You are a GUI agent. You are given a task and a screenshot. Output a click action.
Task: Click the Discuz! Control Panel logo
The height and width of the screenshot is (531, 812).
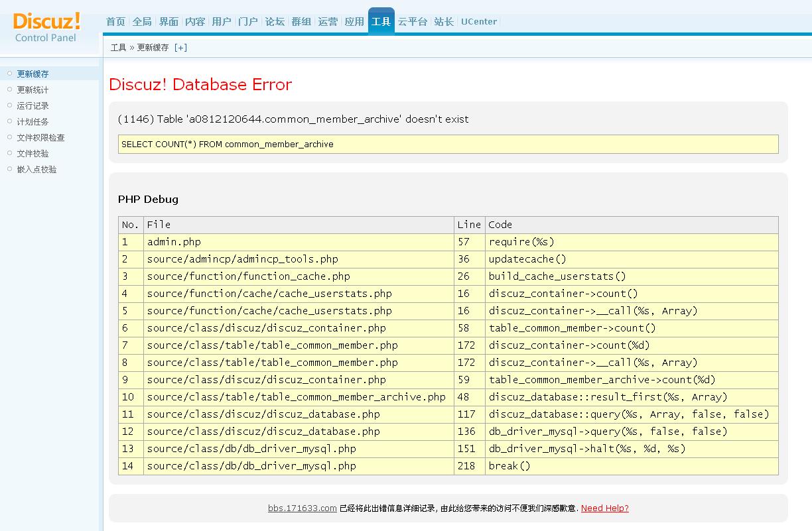[46, 27]
